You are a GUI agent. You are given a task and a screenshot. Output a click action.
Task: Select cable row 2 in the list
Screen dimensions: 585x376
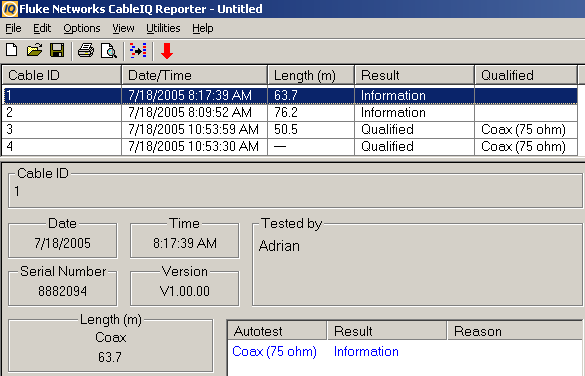pyautogui.click(x=290, y=112)
